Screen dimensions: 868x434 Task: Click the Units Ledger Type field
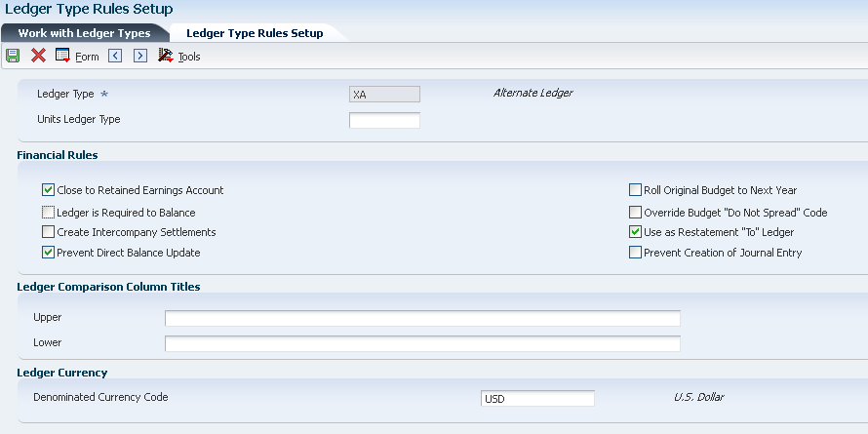384,120
